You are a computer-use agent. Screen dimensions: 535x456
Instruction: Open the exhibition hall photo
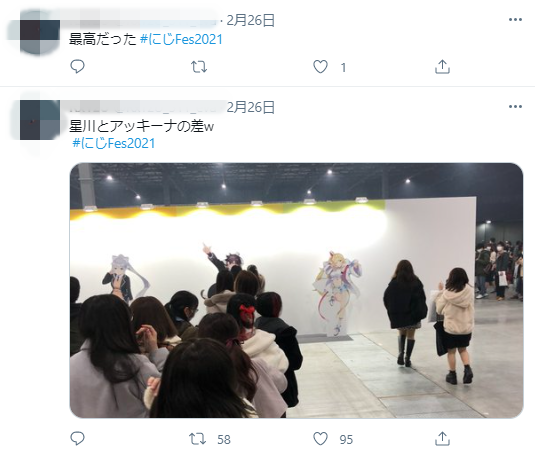pyautogui.click(x=296, y=290)
